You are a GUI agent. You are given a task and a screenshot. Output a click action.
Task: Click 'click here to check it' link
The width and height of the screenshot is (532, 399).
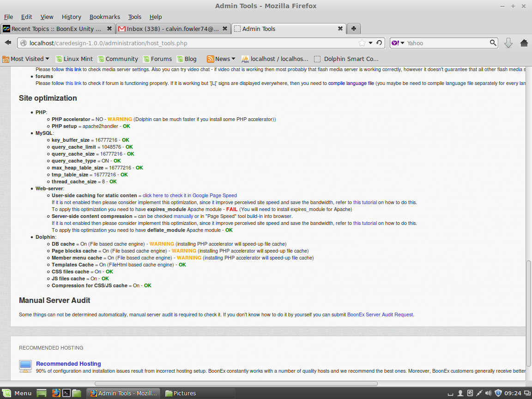pyautogui.click(x=164, y=195)
